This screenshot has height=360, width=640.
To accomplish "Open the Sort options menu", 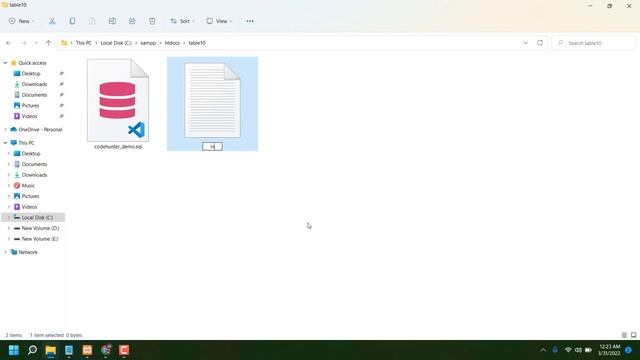I will [x=182, y=21].
